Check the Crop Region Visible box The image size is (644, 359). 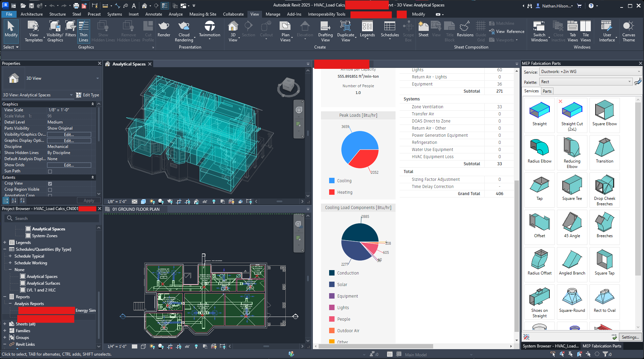(50, 190)
